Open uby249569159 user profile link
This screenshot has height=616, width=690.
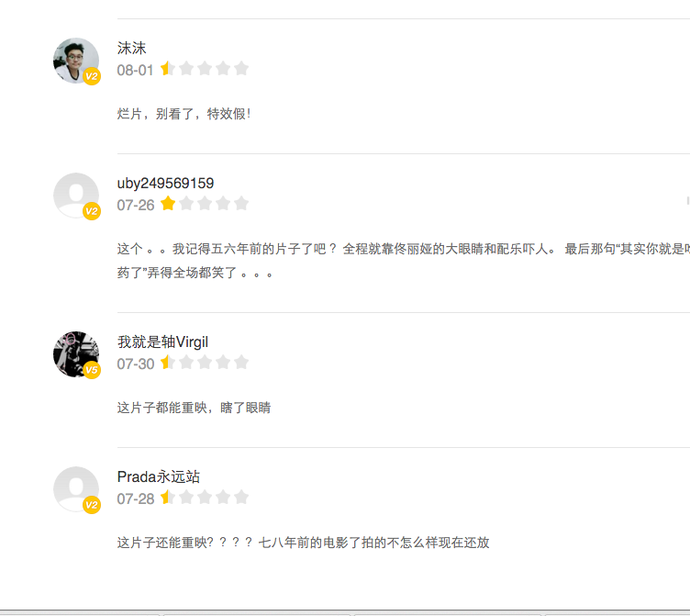(165, 183)
